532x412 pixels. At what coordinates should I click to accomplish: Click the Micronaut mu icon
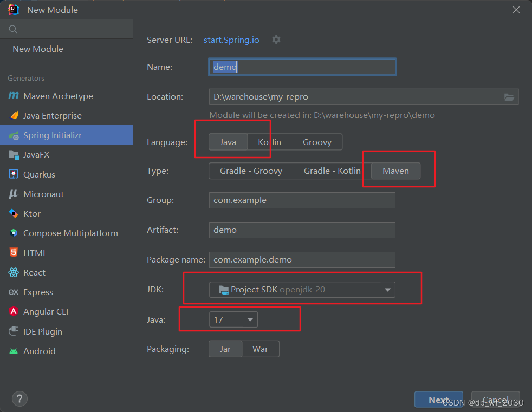tap(14, 194)
